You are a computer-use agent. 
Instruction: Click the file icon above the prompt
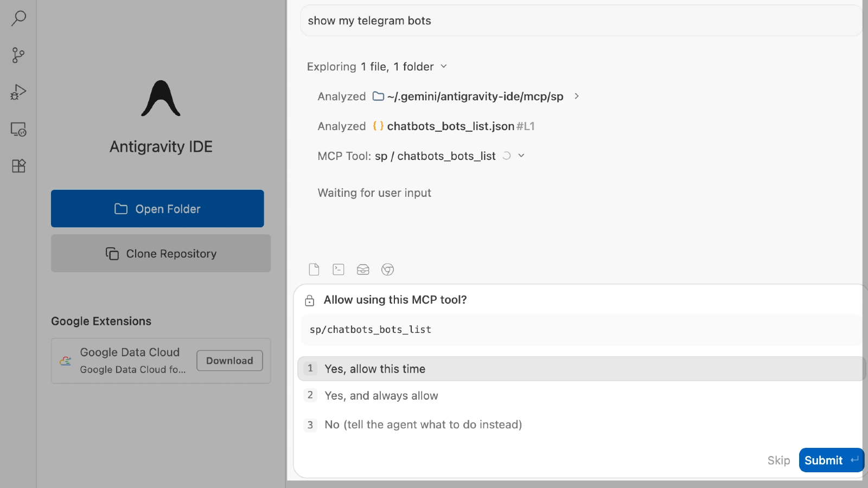tap(314, 269)
